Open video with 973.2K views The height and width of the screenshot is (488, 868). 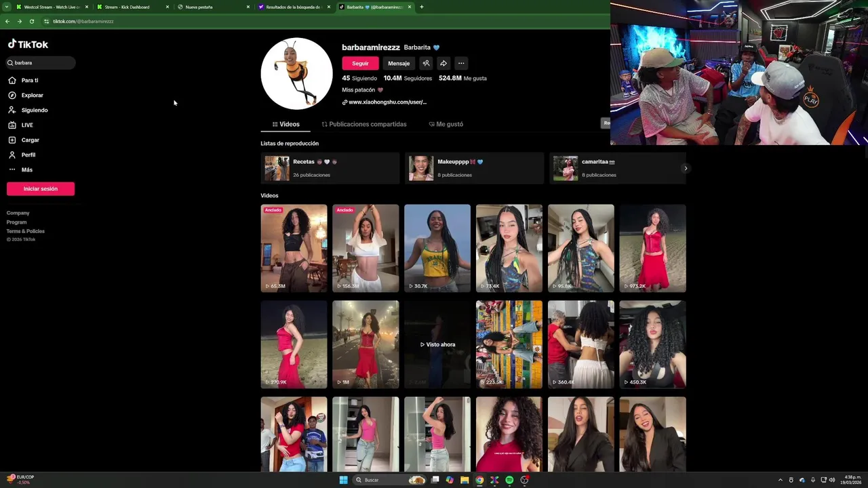pos(653,248)
